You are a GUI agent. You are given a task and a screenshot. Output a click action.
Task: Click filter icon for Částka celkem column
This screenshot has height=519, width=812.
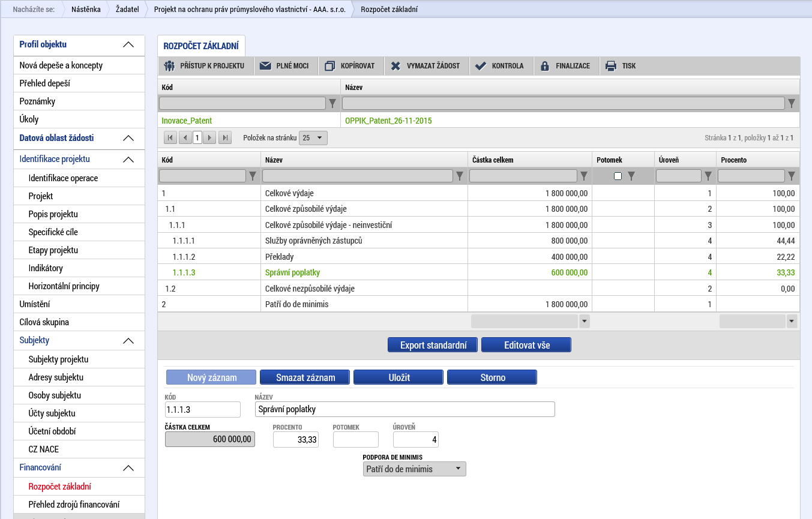tap(584, 176)
